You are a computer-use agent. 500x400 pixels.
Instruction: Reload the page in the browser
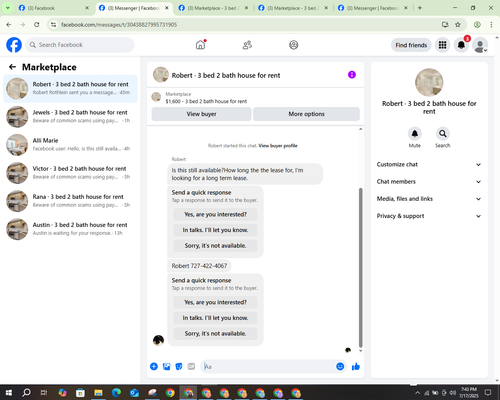37,25
